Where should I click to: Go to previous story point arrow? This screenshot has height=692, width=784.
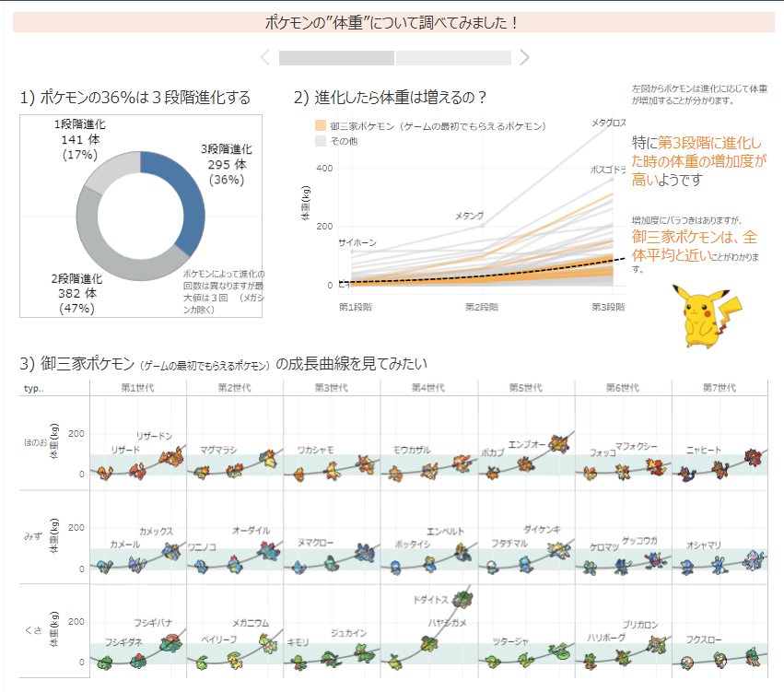[265, 58]
